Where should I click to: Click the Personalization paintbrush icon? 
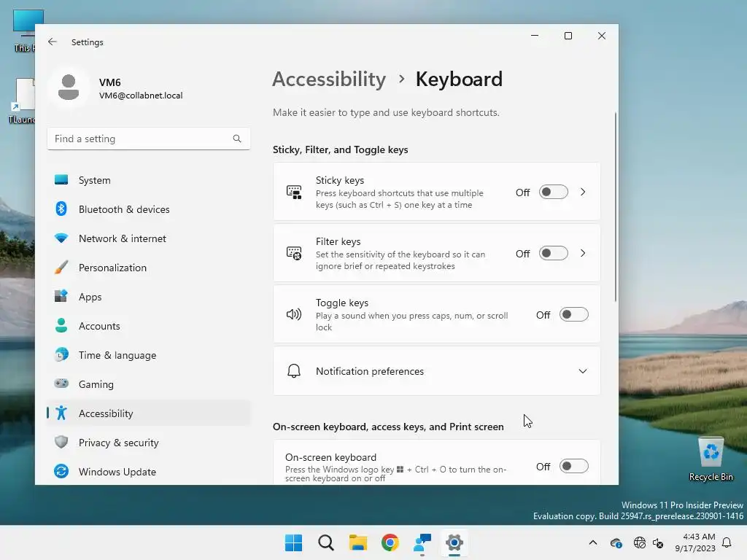pyautogui.click(x=61, y=267)
